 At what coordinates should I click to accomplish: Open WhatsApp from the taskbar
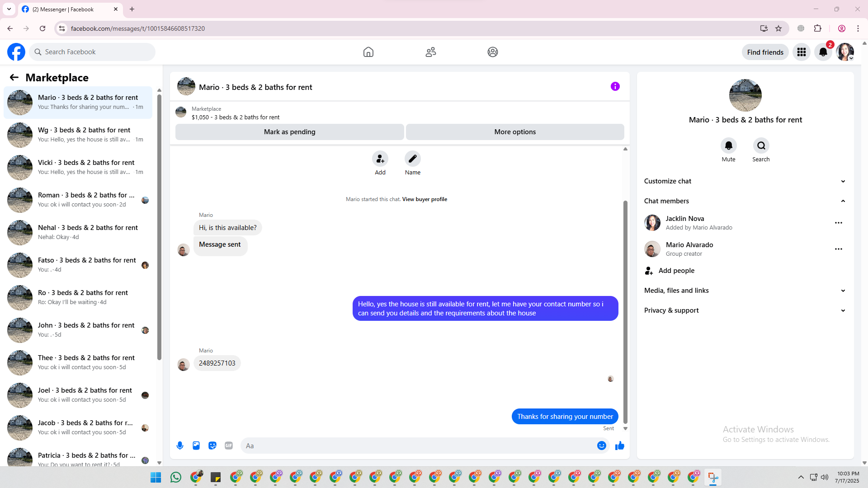tap(176, 477)
